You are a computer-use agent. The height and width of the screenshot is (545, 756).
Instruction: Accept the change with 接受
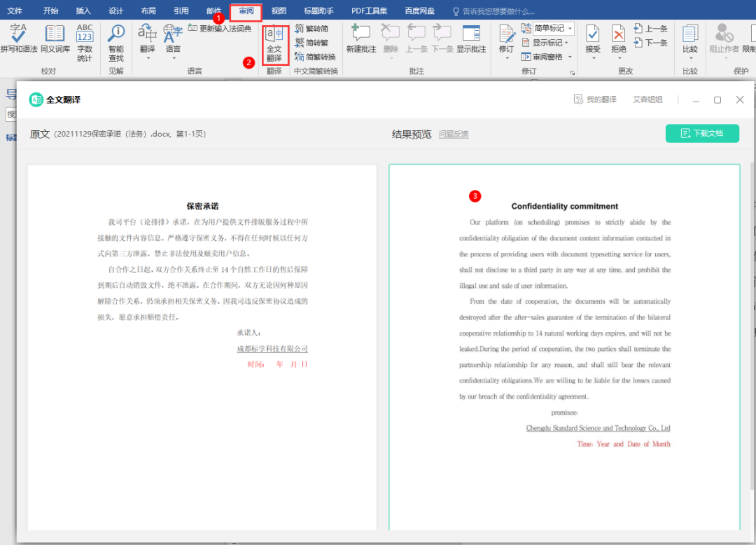[592, 39]
